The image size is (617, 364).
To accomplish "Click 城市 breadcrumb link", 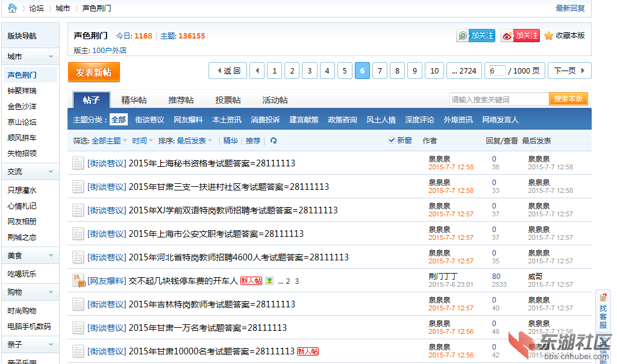I will tap(63, 8).
